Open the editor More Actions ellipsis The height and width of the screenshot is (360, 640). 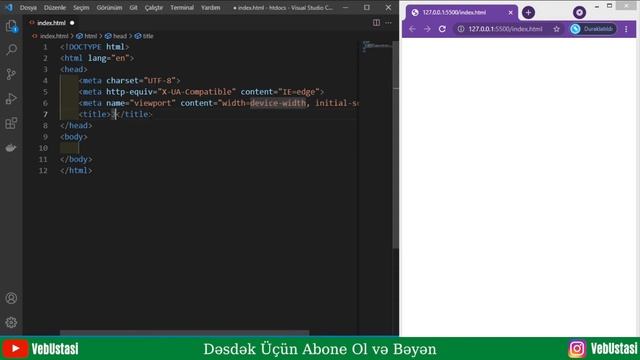click(x=388, y=23)
